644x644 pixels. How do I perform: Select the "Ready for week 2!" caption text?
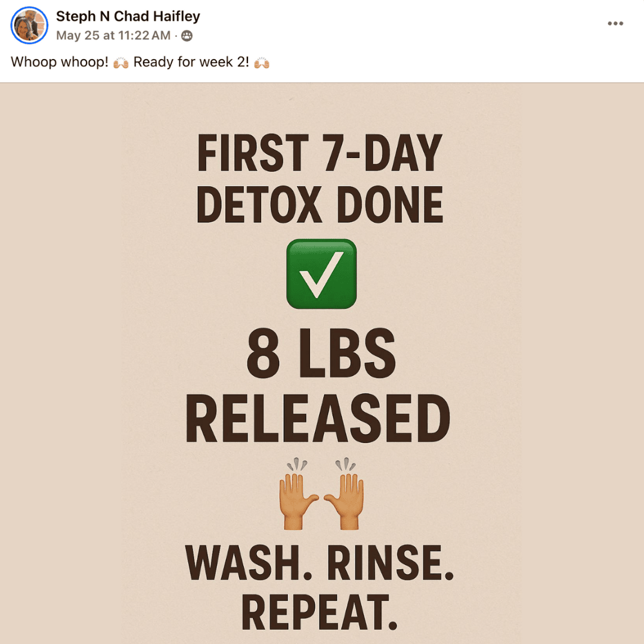191,63
